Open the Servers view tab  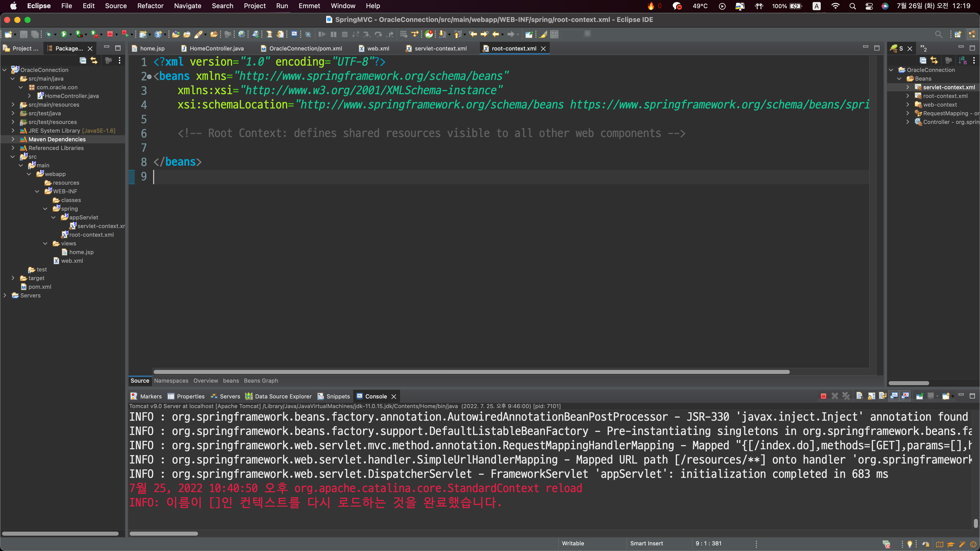point(229,396)
